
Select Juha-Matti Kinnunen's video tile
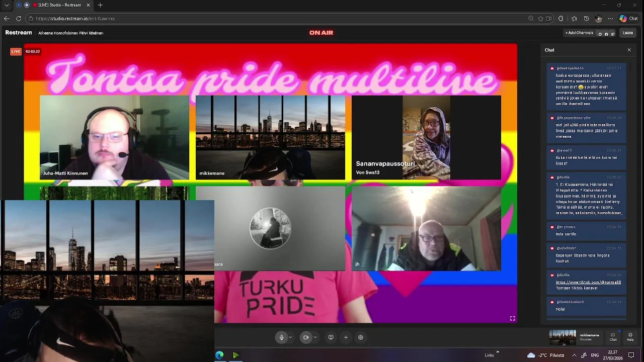(x=115, y=137)
